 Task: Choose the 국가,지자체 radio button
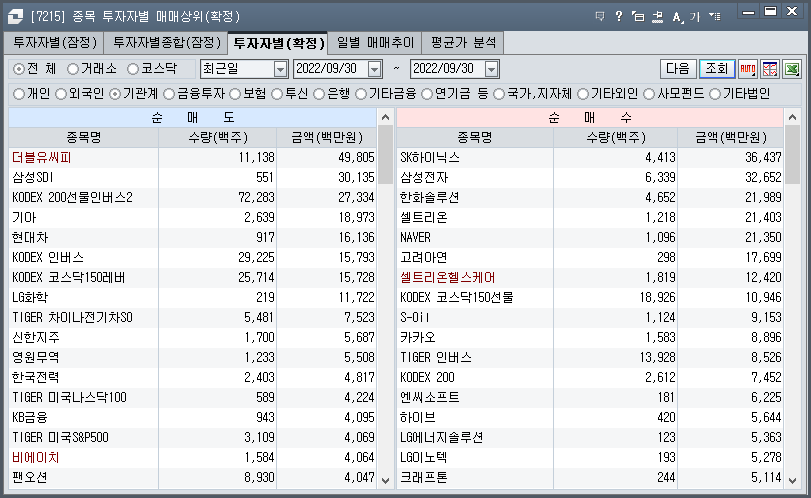[499, 94]
